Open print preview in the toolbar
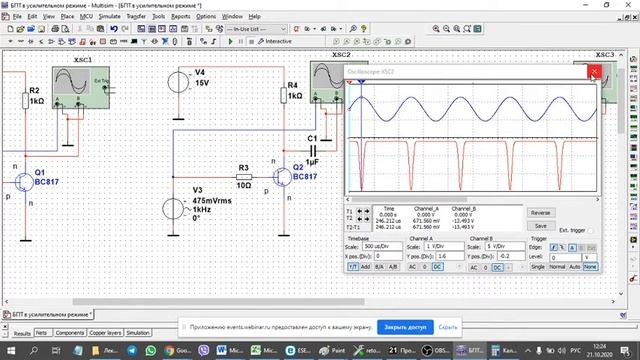The width and height of the screenshot is (640, 360). tap(65, 29)
